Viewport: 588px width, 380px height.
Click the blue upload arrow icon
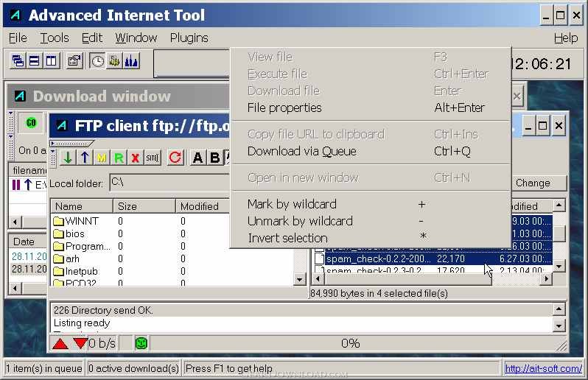tap(85, 157)
